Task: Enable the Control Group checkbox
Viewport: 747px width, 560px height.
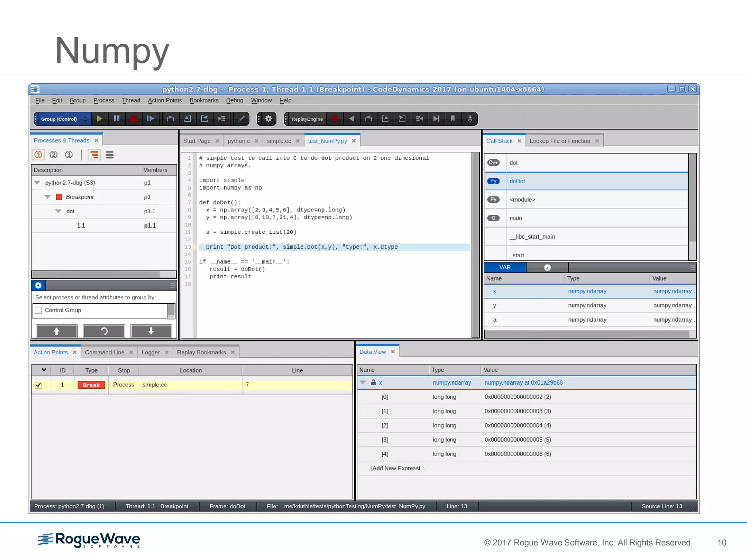Action: pos(39,310)
